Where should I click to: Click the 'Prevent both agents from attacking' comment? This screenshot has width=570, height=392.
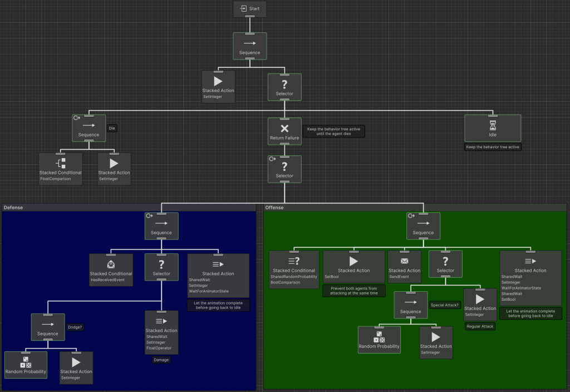click(x=353, y=291)
